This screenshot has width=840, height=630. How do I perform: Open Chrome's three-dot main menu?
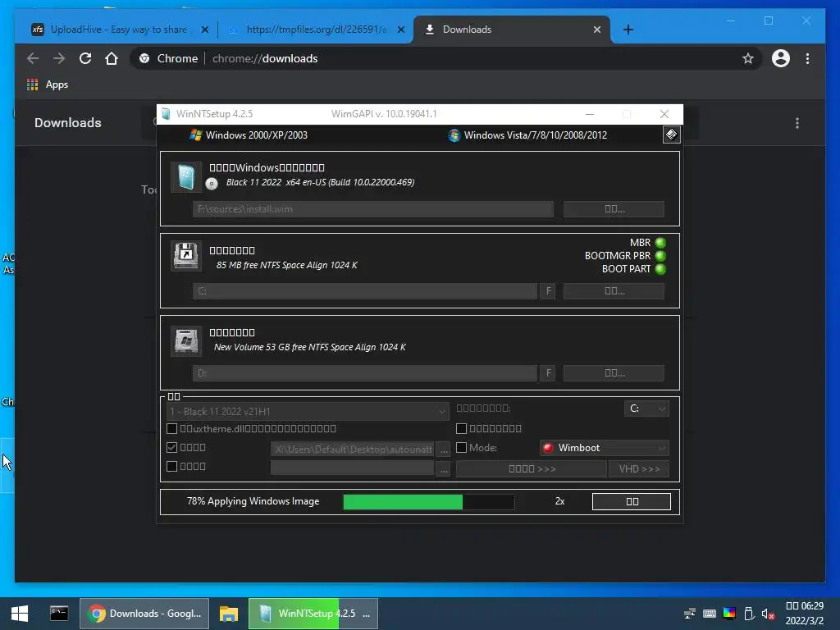pyautogui.click(x=807, y=58)
